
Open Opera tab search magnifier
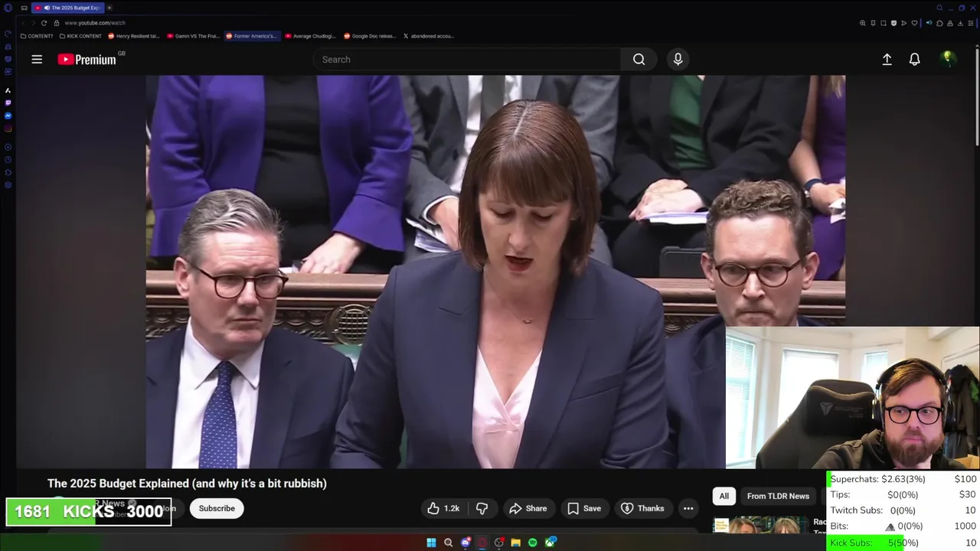[x=939, y=8]
